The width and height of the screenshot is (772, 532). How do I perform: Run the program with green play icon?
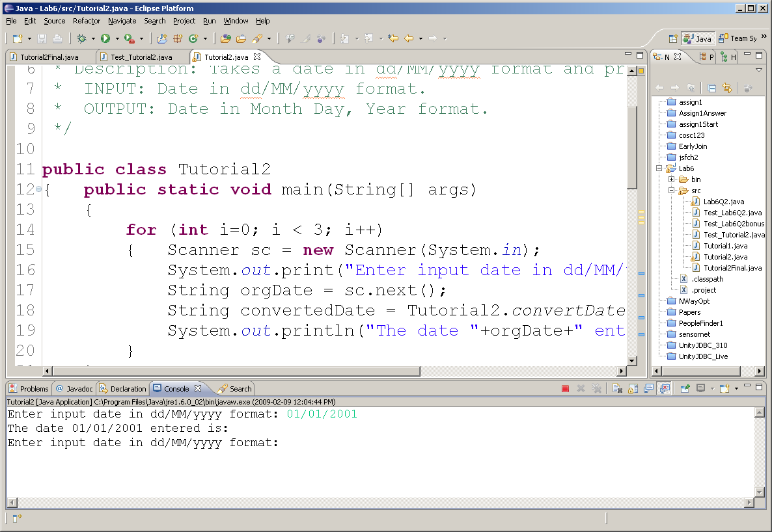pyautogui.click(x=105, y=38)
